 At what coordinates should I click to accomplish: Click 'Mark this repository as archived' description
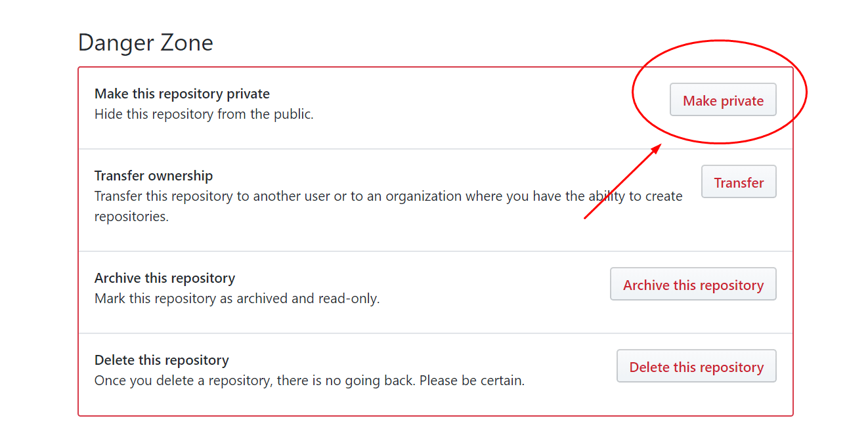[192, 299]
